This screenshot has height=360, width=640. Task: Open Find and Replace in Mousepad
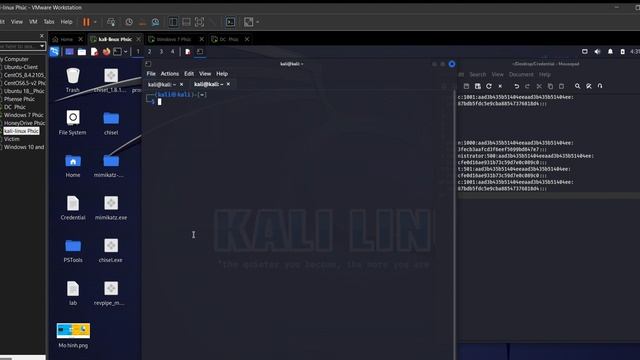tap(589, 86)
